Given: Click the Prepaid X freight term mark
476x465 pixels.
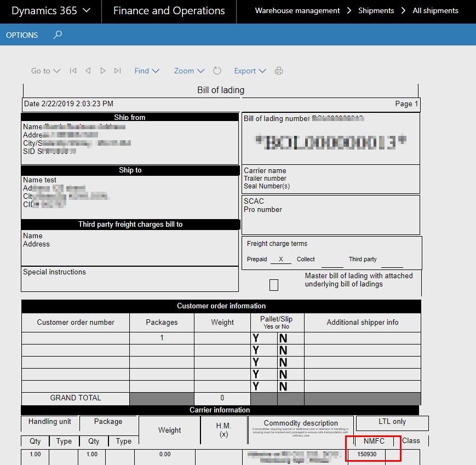Looking at the screenshot, I should (x=281, y=259).
